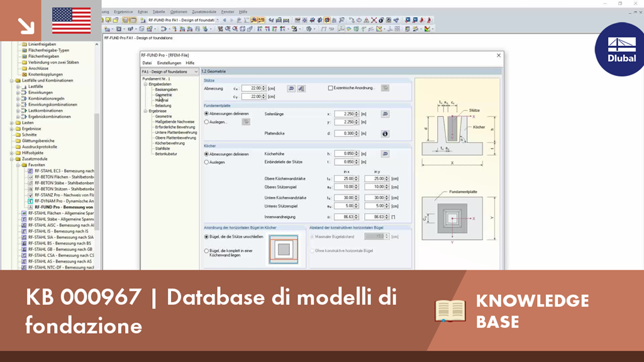The width and height of the screenshot is (644, 362).
Task: Select Bügel komplett in einer Köcherwand
Action: pos(206,251)
